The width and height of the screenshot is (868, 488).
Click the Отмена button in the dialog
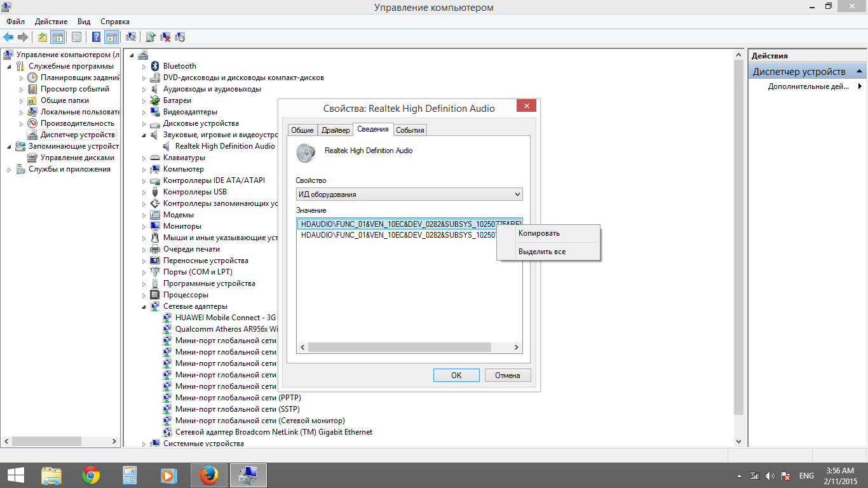coord(508,376)
